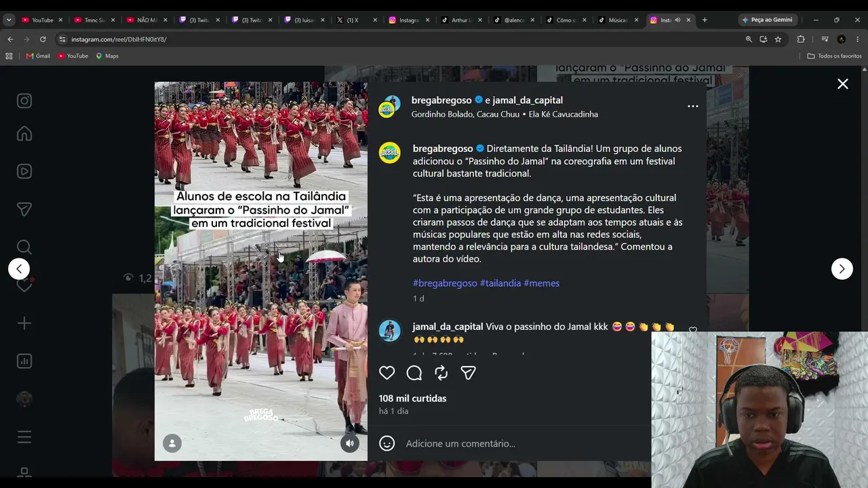Open direct messages from the sidebar

(24, 209)
